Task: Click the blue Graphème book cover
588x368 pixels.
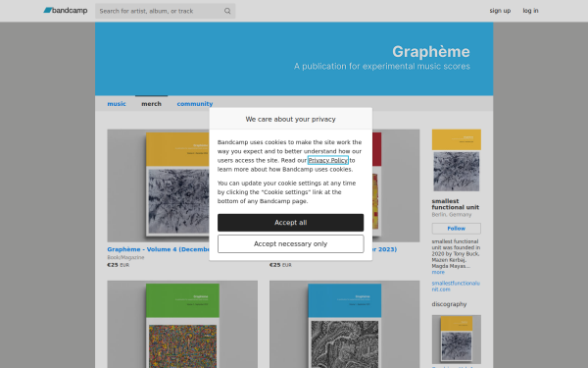Action: (345, 325)
